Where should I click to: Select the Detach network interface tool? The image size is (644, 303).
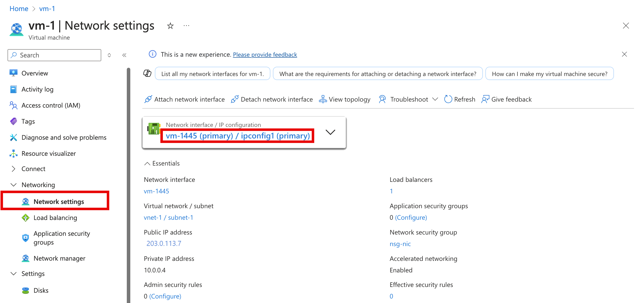point(276,99)
